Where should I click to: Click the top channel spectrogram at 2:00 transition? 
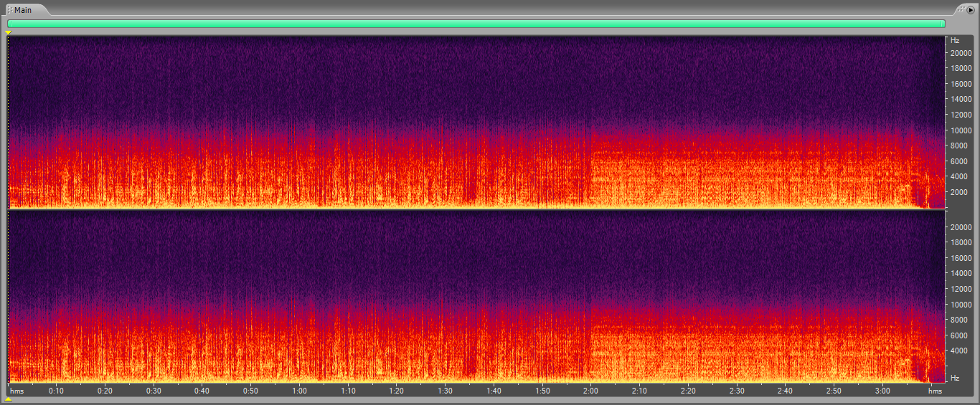tap(590, 122)
